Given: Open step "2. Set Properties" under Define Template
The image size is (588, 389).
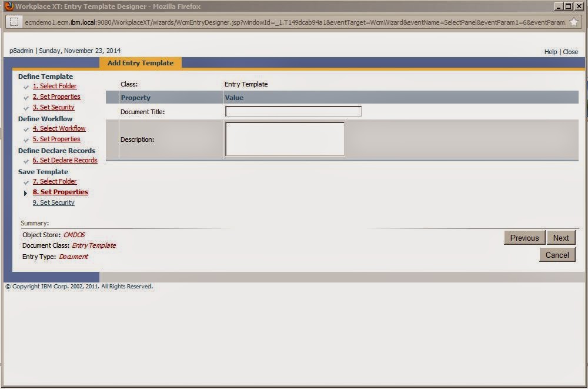Looking at the screenshot, I should click(56, 97).
